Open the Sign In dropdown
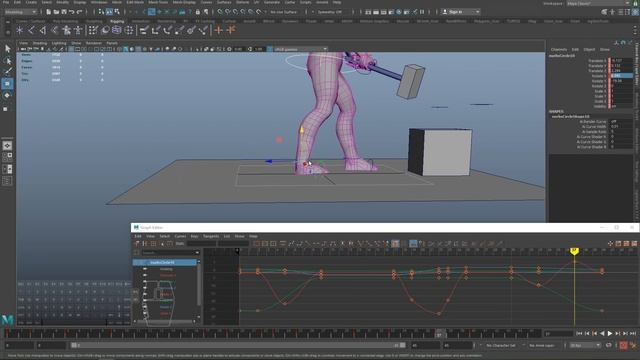 click(x=460, y=12)
